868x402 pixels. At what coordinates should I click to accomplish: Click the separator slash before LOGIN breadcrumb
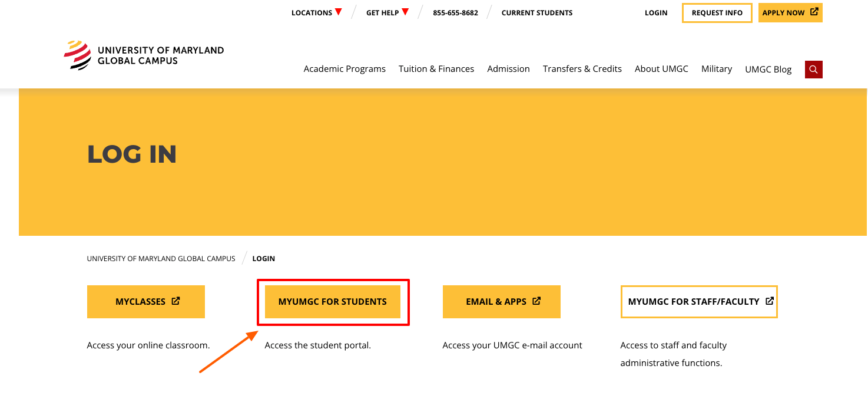pos(244,258)
